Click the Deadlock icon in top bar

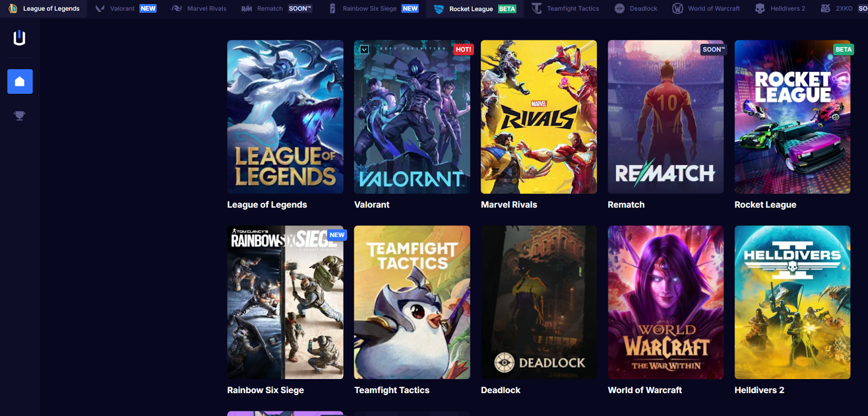pyautogui.click(x=620, y=8)
